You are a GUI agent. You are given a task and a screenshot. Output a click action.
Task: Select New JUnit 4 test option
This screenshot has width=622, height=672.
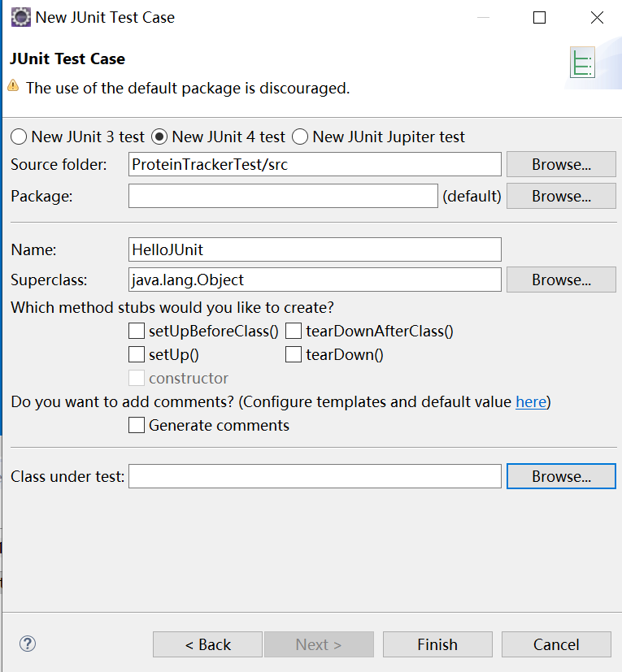pos(159,137)
